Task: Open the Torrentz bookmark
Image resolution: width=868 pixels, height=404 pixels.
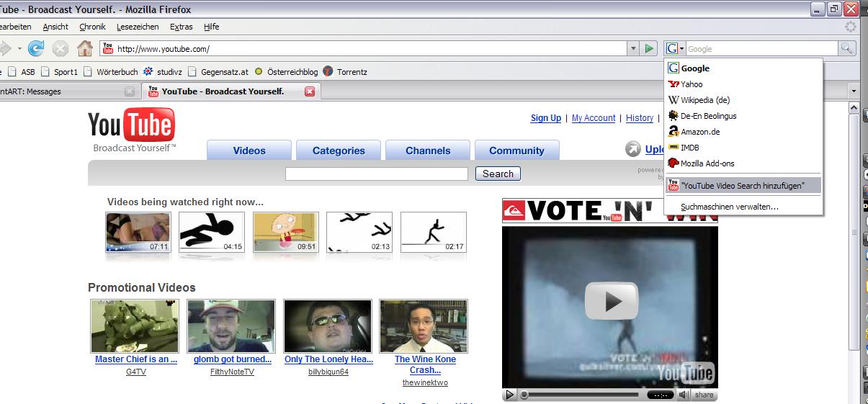Action: (345, 72)
